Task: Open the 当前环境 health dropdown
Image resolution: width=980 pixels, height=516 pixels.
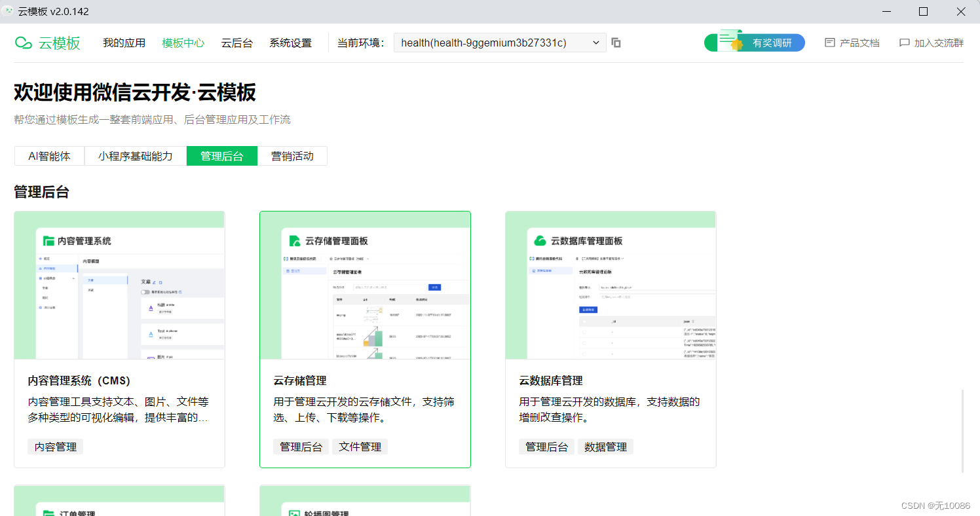Action: (500, 43)
